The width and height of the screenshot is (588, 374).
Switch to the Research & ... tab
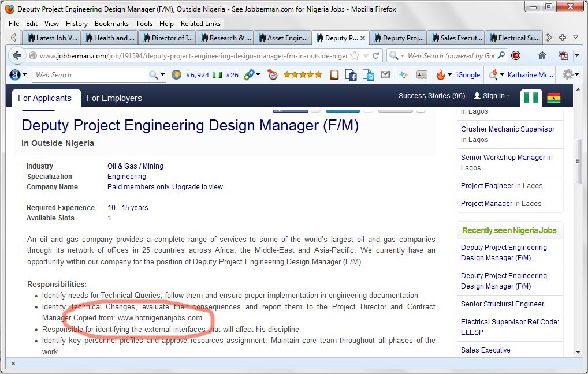(x=225, y=38)
